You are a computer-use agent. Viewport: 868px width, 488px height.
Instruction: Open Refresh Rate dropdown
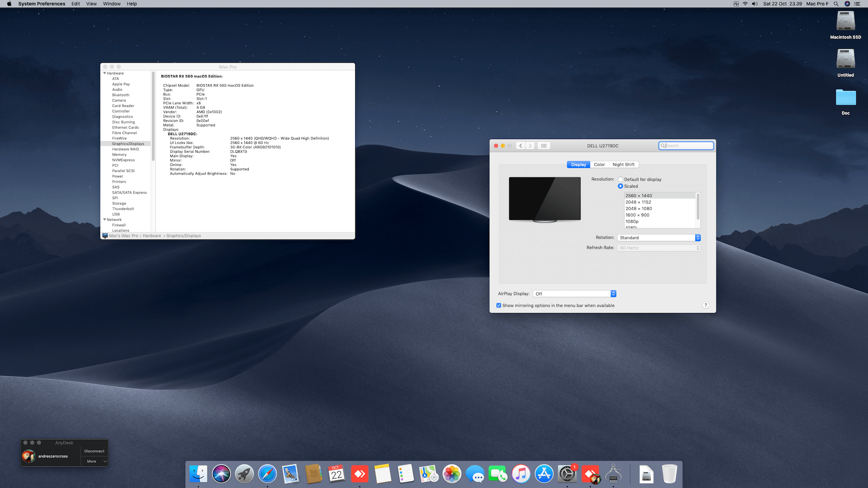pyautogui.click(x=659, y=248)
